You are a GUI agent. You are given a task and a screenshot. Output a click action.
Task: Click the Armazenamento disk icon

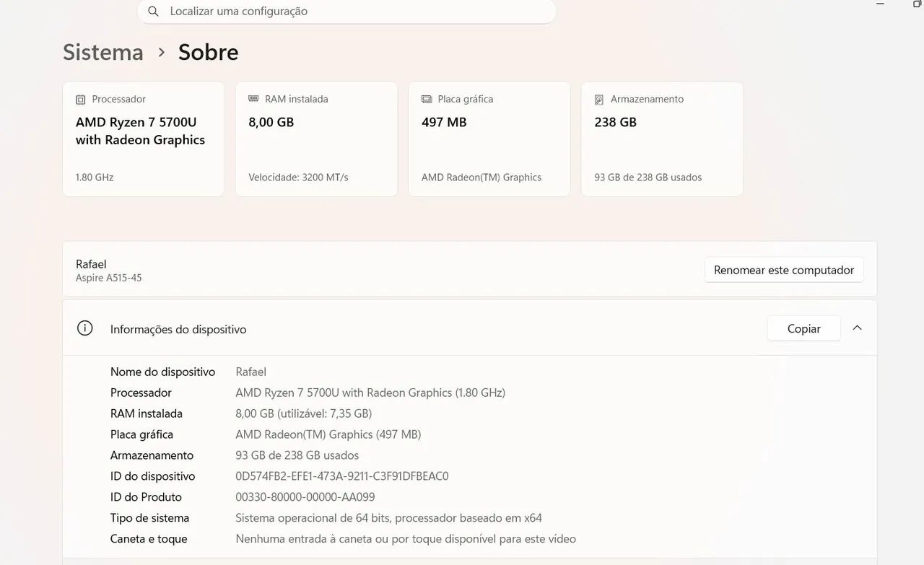tap(599, 100)
